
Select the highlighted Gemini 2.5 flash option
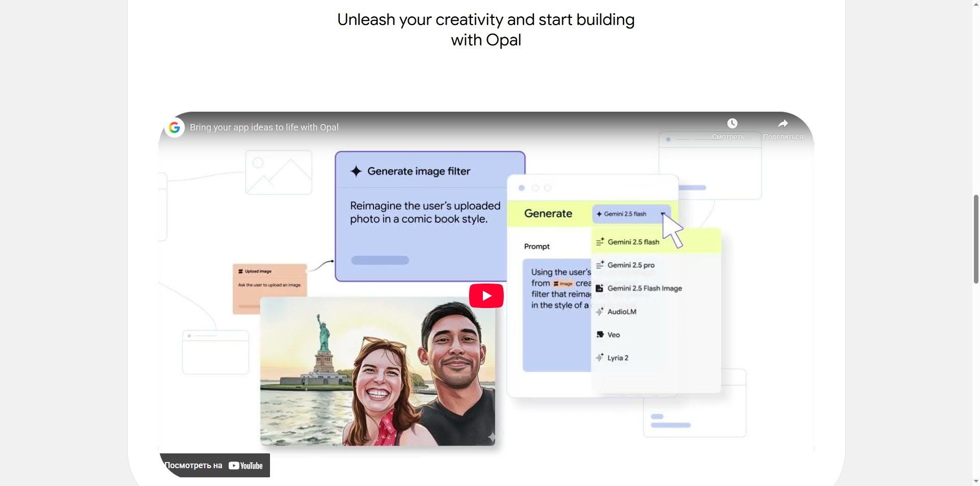633,242
